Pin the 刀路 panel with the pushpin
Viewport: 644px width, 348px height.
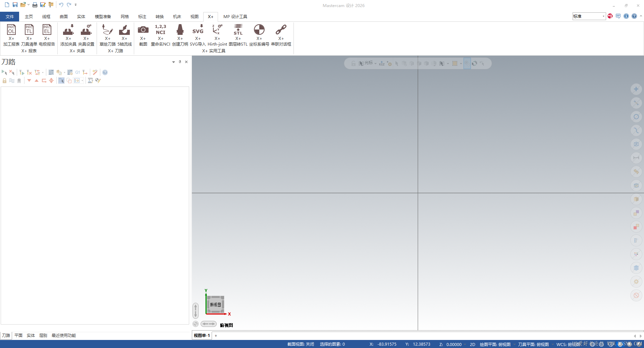pos(180,62)
